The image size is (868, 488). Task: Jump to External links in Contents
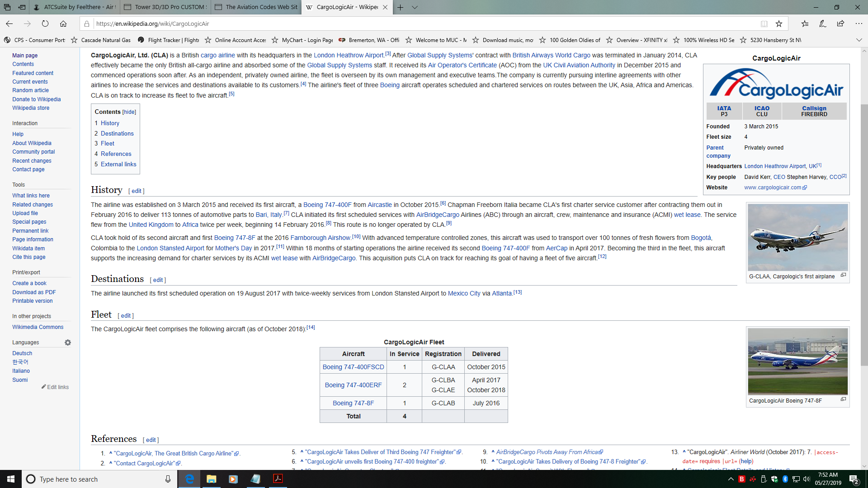[118, 164]
